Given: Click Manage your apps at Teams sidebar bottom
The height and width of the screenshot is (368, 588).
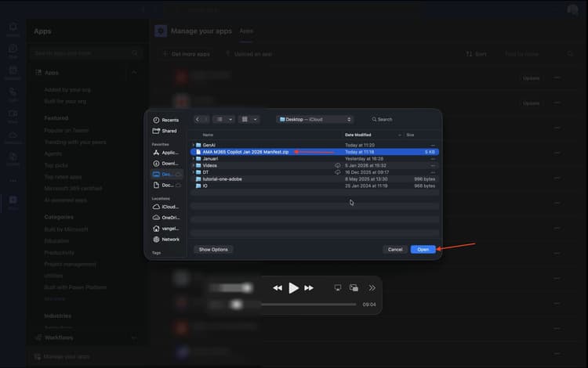Looking at the screenshot, I should (62, 356).
